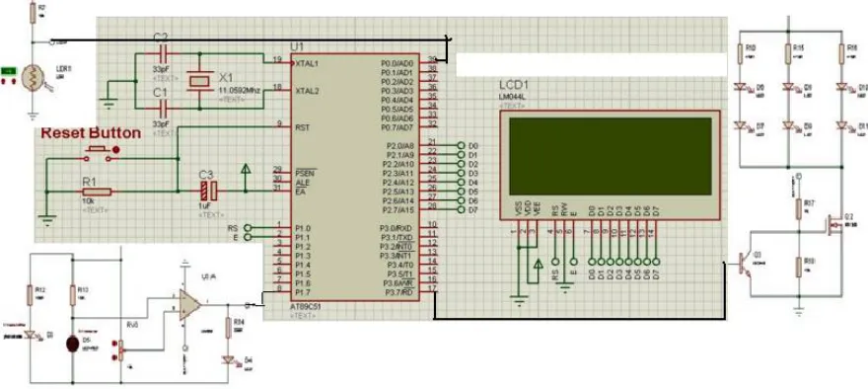This screenshot has height=389, width=868.
Task: Select the op-amp U1:A triangle symbol
Action: point(189,304)
